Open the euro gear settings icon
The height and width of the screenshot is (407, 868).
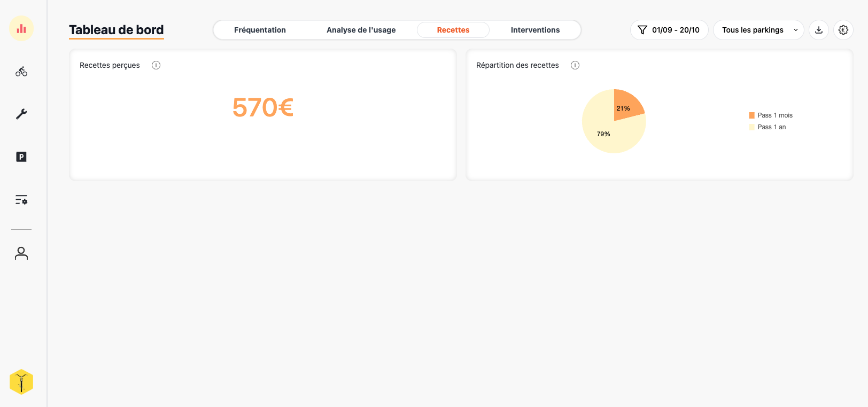pos(843,30)
